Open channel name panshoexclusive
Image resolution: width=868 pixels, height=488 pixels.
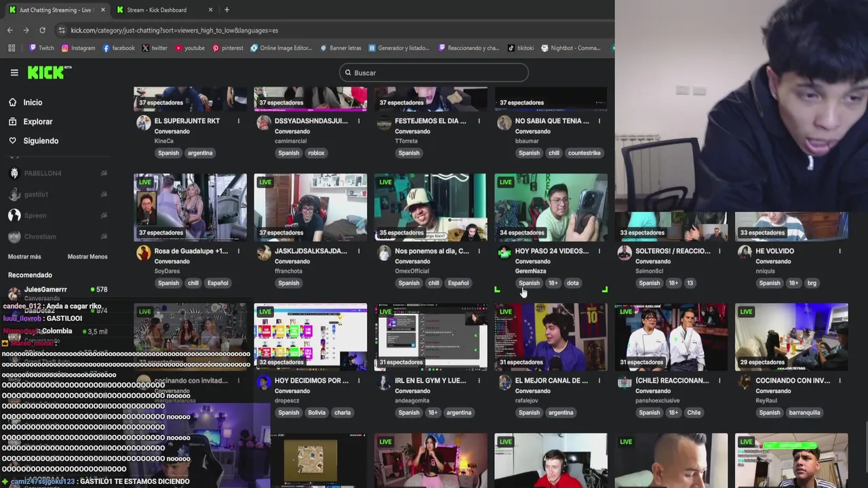[657, 401]
